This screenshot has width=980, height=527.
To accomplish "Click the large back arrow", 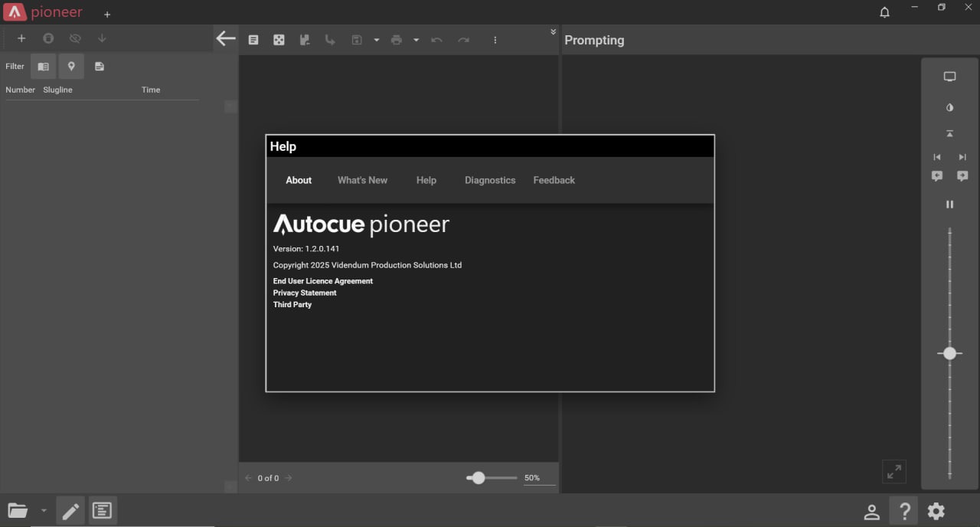I will 226,38.
